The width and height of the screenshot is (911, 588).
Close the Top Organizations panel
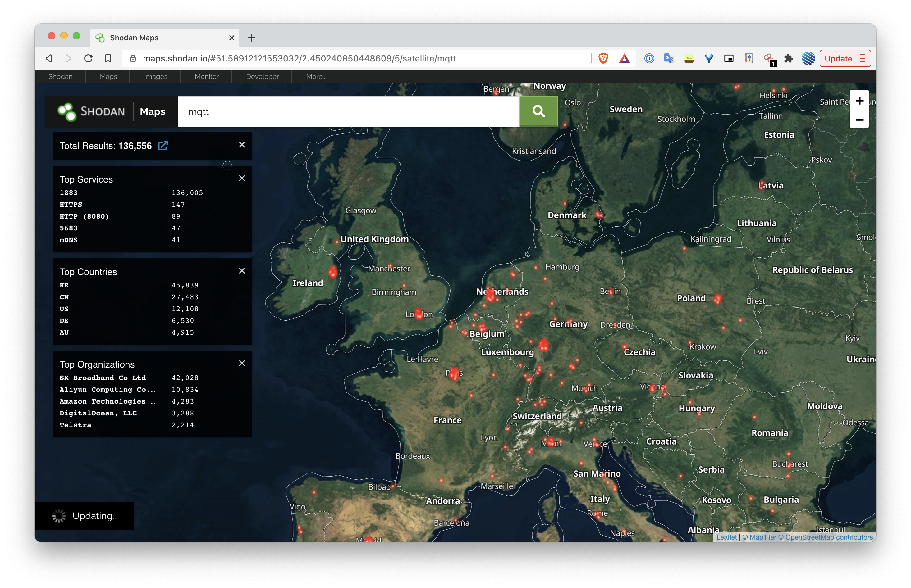(242, 363)
